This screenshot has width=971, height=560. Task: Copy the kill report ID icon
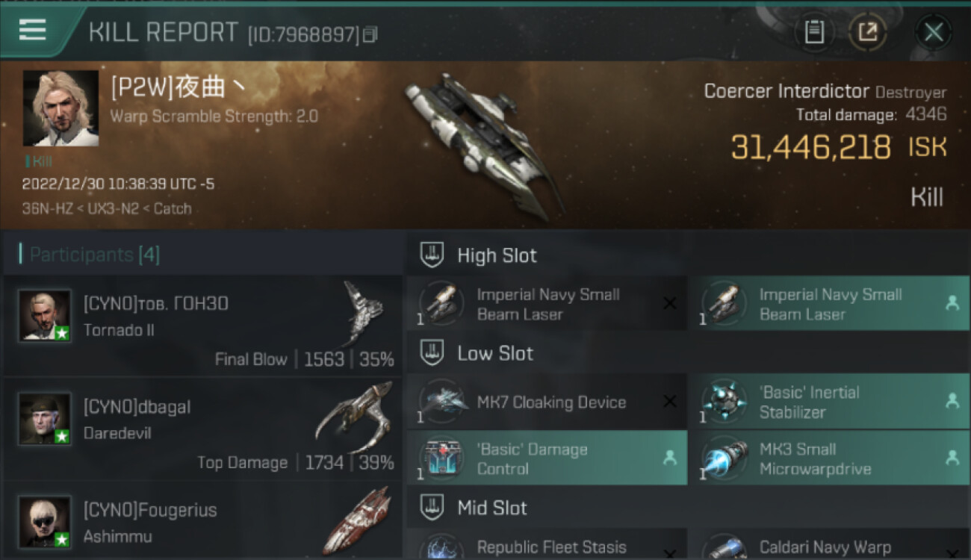[371, 34]
